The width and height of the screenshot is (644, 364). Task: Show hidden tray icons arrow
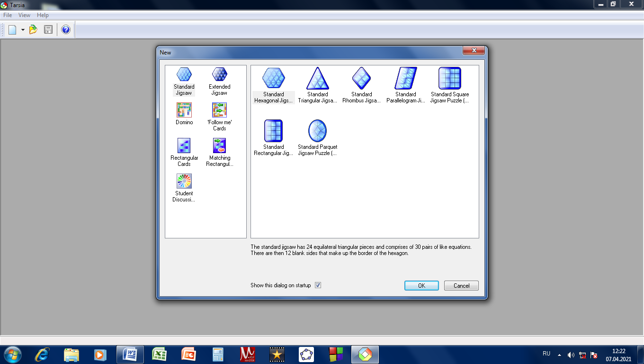point(559,355)
